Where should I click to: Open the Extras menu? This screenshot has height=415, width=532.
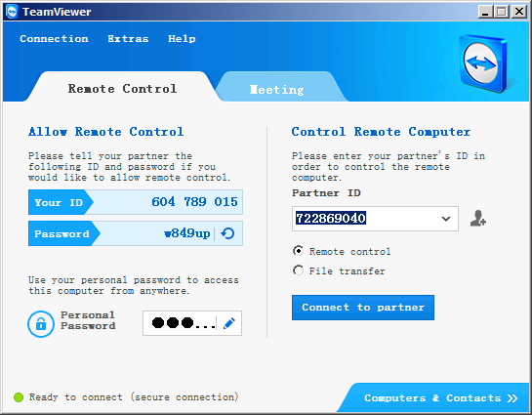coord(128,39)
